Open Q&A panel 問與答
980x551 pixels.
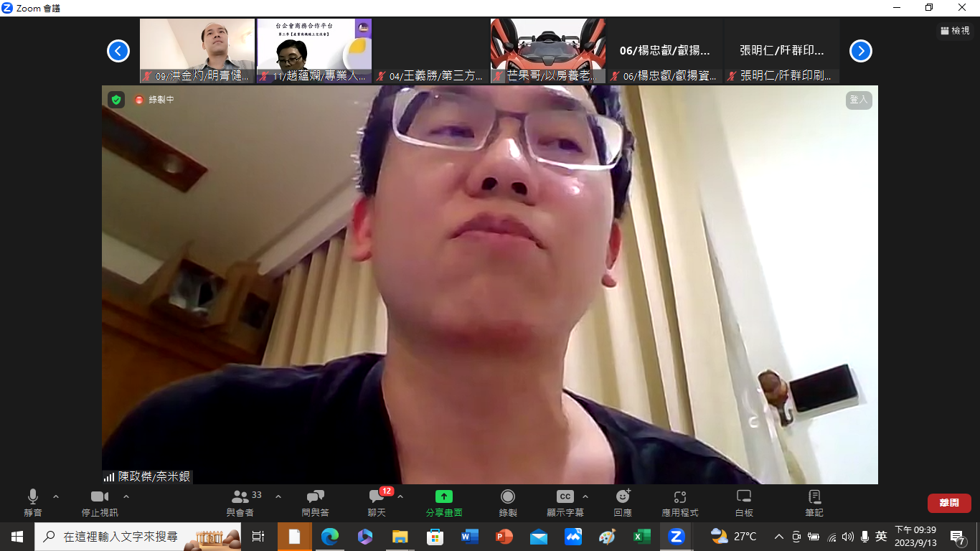pyautogui.click(x=316, y=503)
